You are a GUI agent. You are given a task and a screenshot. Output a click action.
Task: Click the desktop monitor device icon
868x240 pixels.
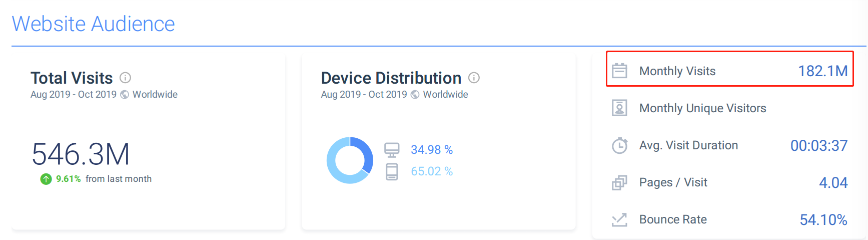point(392,150)
